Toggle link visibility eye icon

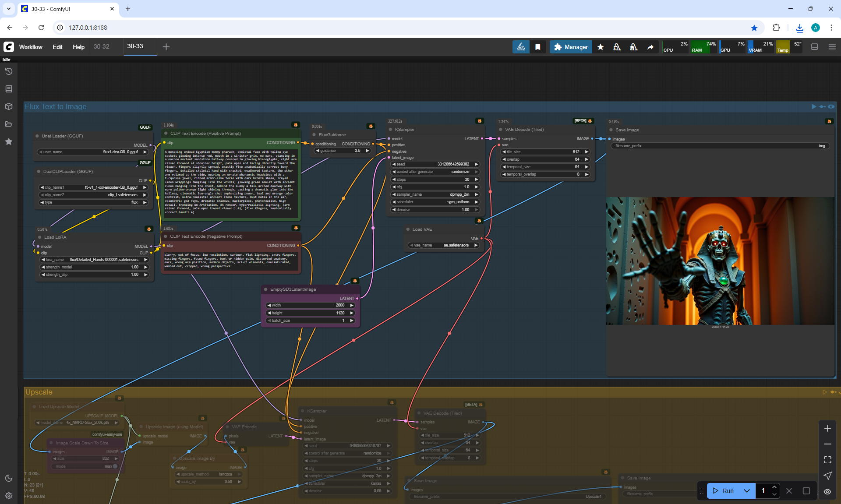(827, 491)
